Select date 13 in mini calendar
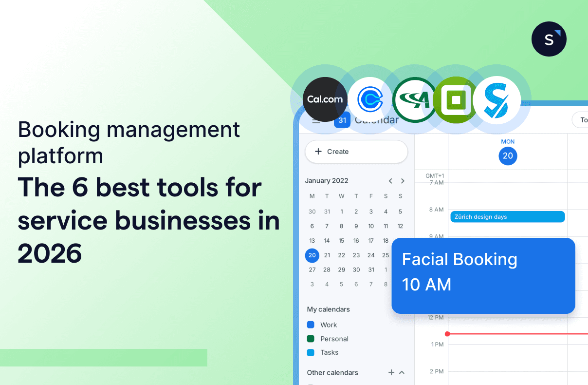This screenshot has height=385, width=588. 312,240
